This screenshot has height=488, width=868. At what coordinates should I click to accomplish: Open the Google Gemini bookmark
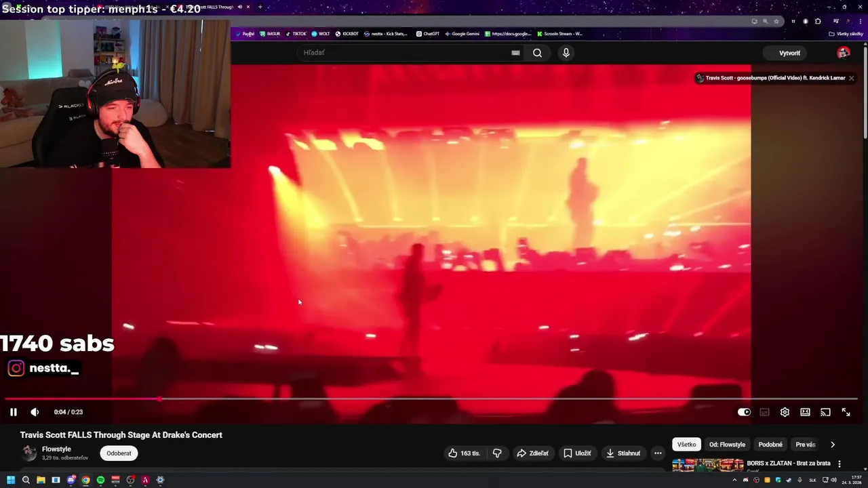[x=462, y=33]
